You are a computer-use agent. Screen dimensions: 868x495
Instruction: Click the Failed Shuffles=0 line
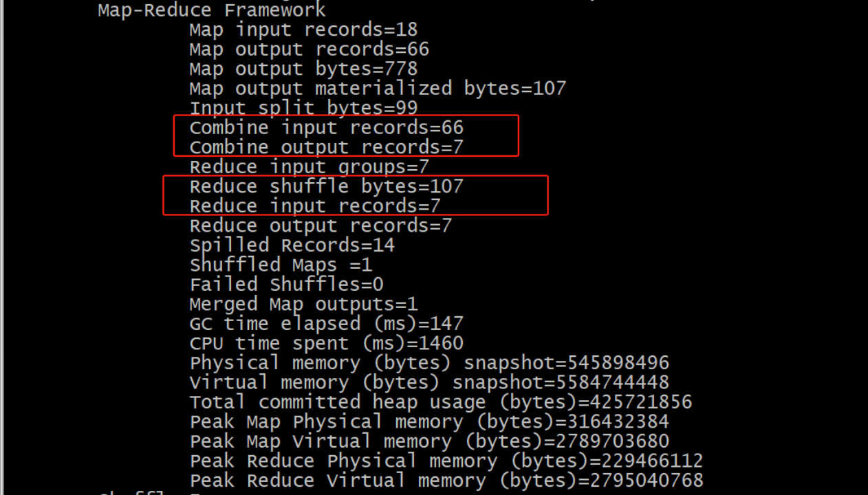pyautogui.click(x=286, y=285)
